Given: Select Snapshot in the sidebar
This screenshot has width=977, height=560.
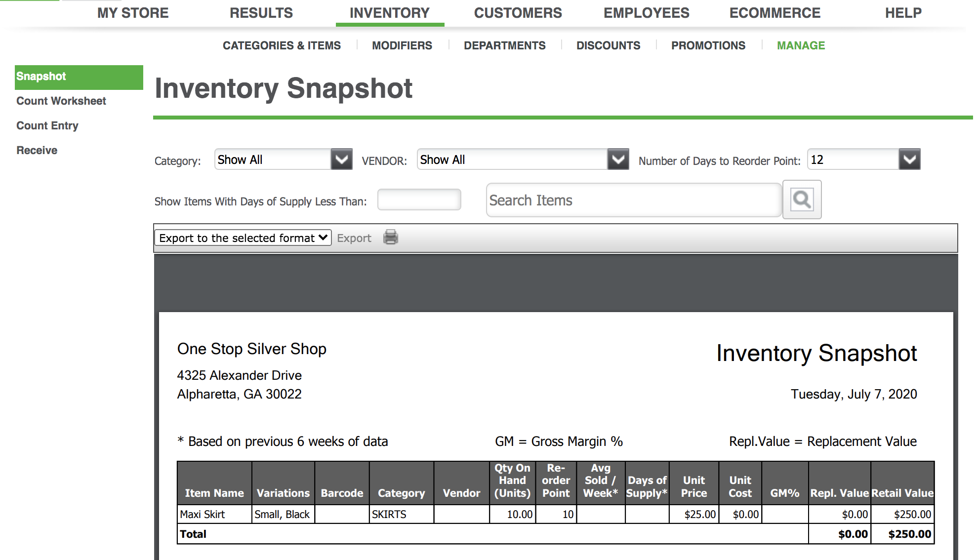Looking at the screenshot, I should click(79, 77).
